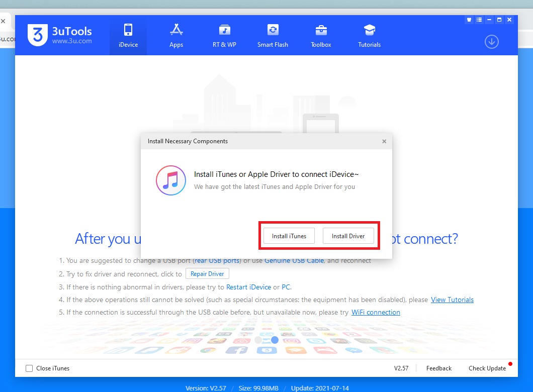The height and width of the screenshot is (392, 533).
Task: Click the iTunes music note icon
Action: point(171,180)
